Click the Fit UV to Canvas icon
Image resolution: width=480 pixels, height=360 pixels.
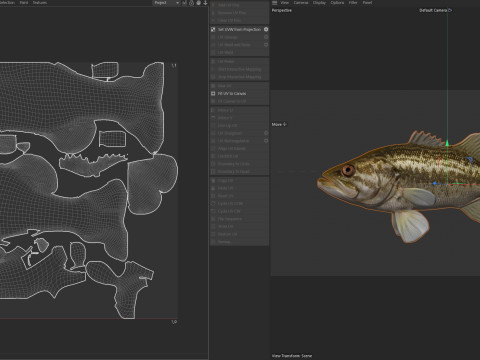(x=213, y=93)
